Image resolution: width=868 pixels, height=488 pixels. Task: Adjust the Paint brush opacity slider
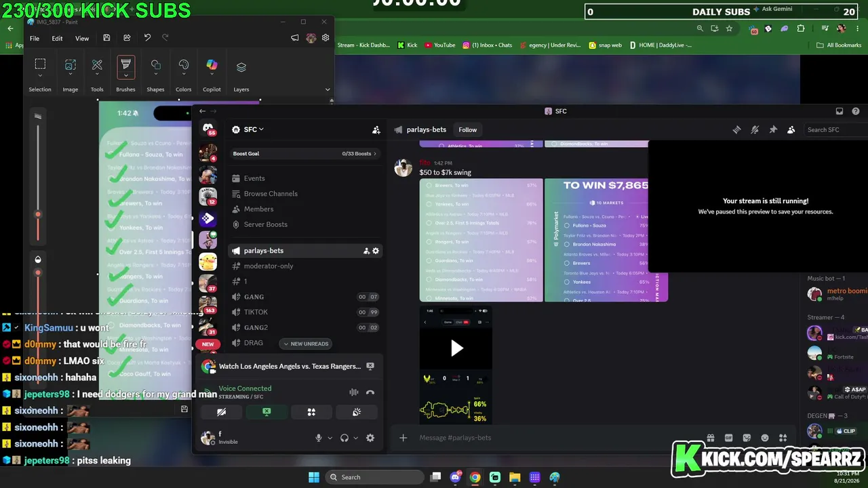38,272
